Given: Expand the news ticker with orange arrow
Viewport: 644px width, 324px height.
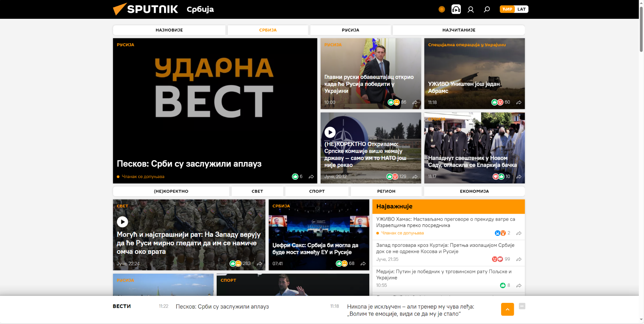Looking at the screenshot, I should 507,309.
